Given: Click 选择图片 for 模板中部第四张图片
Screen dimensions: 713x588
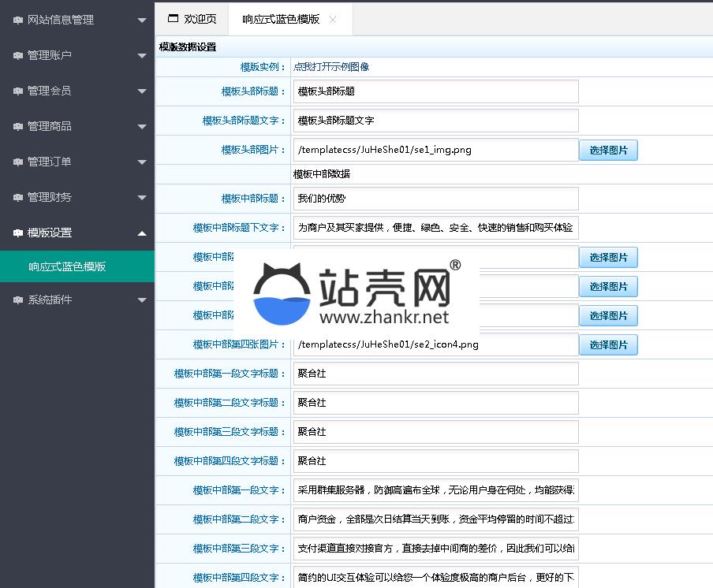Looking at the screenshot, I should [x=608, y=345].
